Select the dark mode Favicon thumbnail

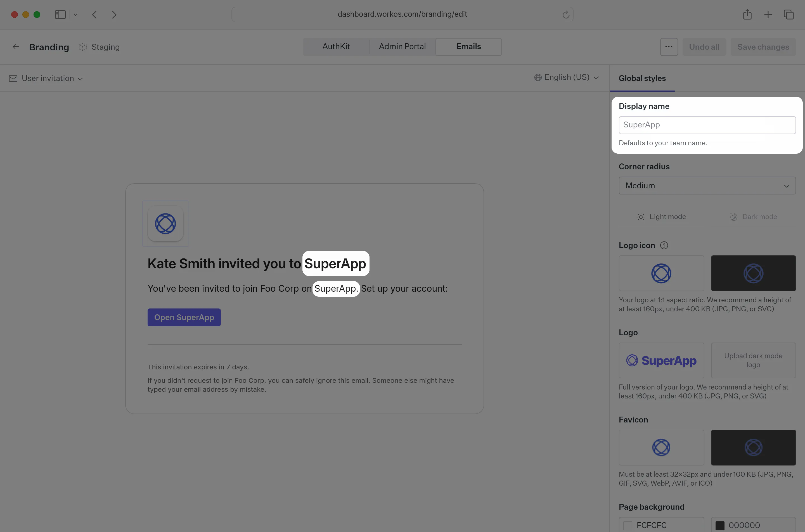click(753, 448)
